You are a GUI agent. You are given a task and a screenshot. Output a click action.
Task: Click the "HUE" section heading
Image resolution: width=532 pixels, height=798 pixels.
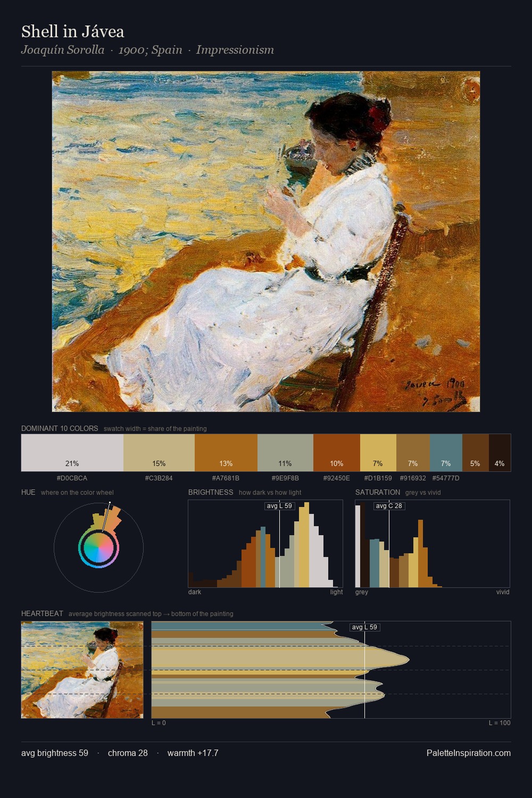28,492
